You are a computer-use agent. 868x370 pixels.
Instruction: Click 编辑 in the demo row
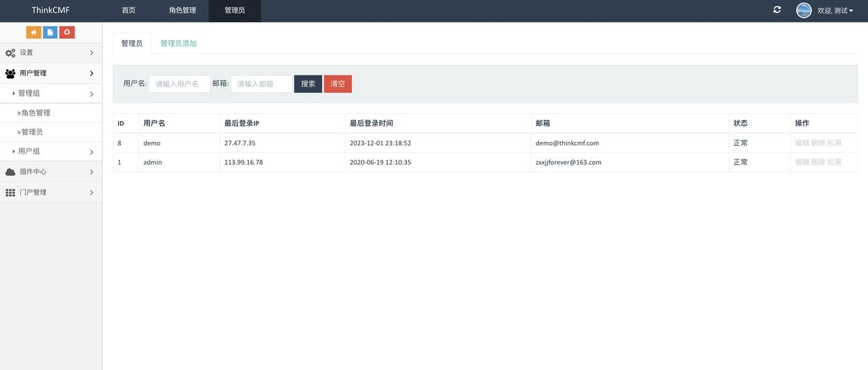(x=802, y=143)
